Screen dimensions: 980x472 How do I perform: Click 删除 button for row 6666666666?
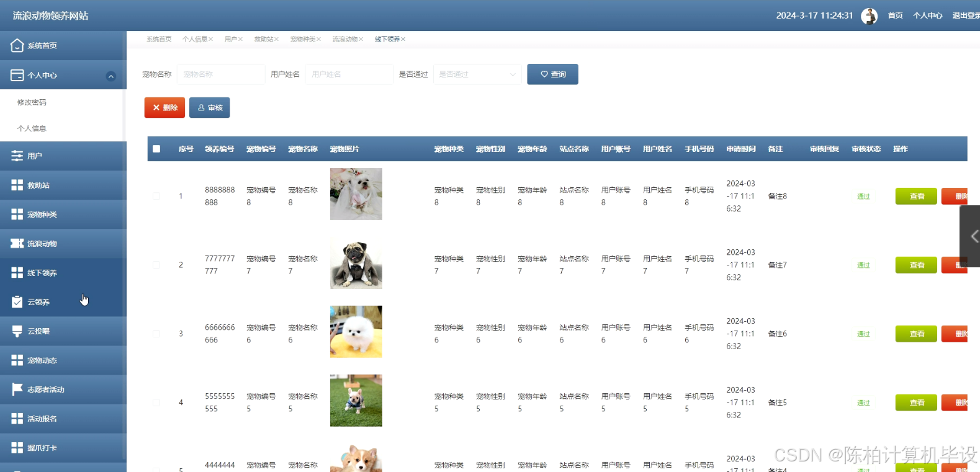(955, 334)
